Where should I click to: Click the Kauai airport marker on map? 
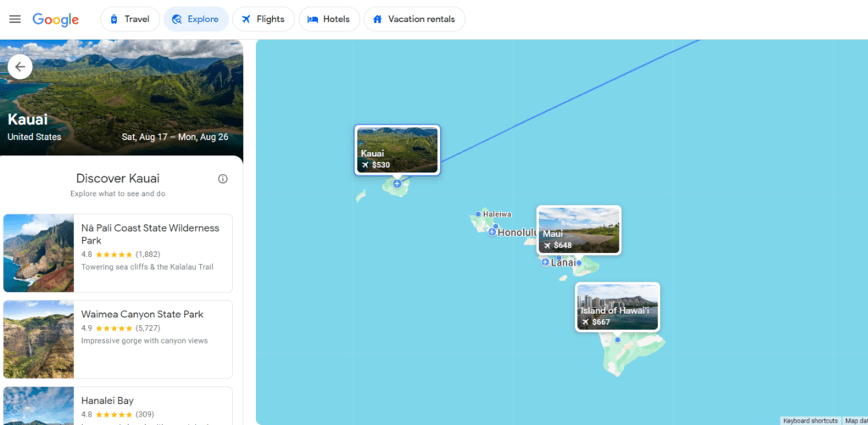coord(397,183)
